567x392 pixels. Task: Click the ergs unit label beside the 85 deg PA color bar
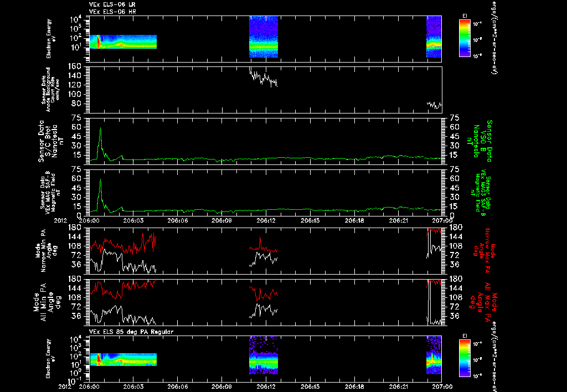tap(494, 357)
